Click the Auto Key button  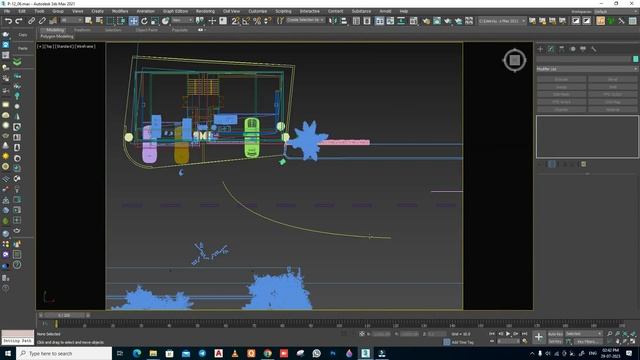click(555, 334)
